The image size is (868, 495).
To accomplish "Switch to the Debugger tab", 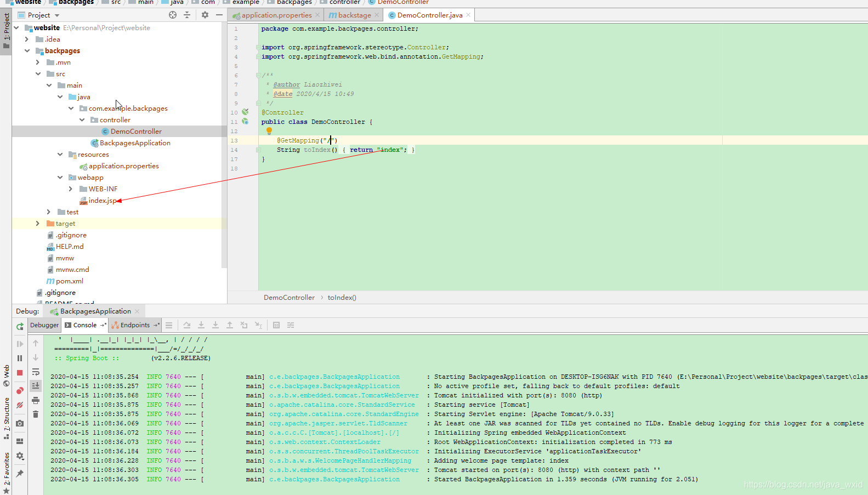I will pos(44,325).
